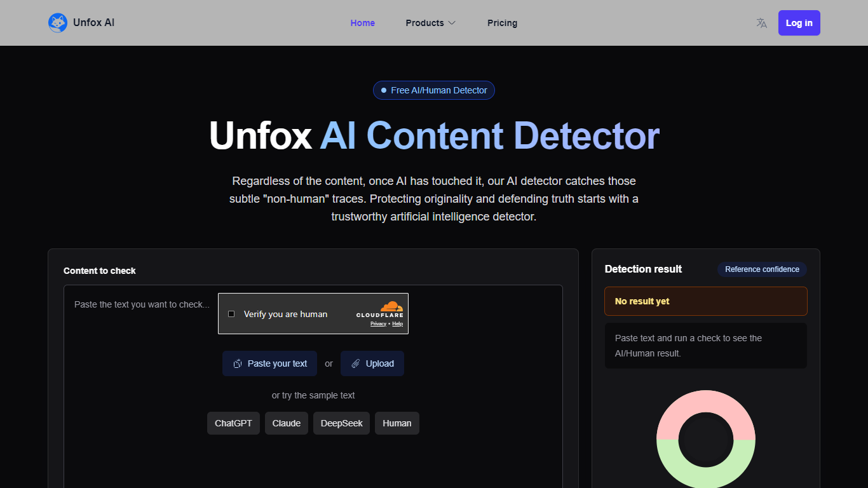868x488 pixels.
Task: Click the Cloudflare logo in the widget
Action: click(x=380, y=309)
